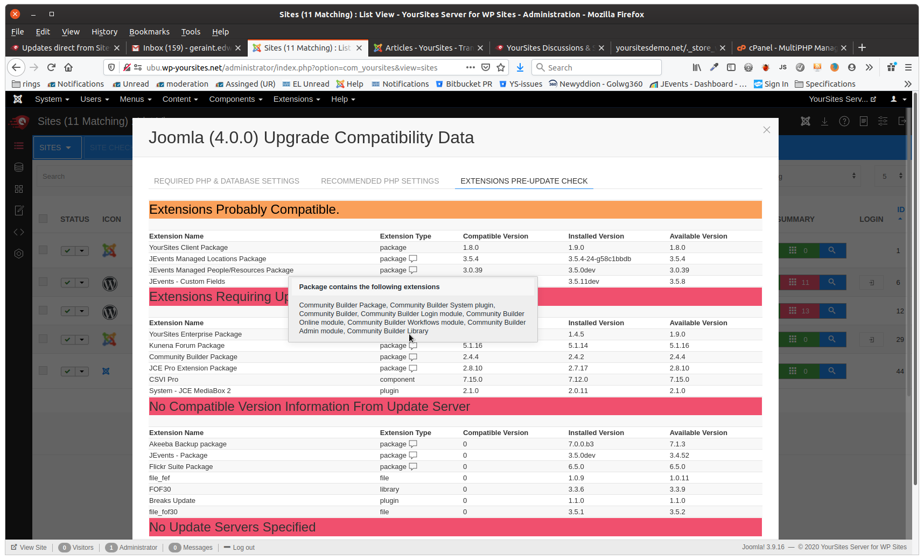Switch to cPanel - MultiPHP Manager tab
Viewport: 924px width, 560px height.
click(792, 48)
